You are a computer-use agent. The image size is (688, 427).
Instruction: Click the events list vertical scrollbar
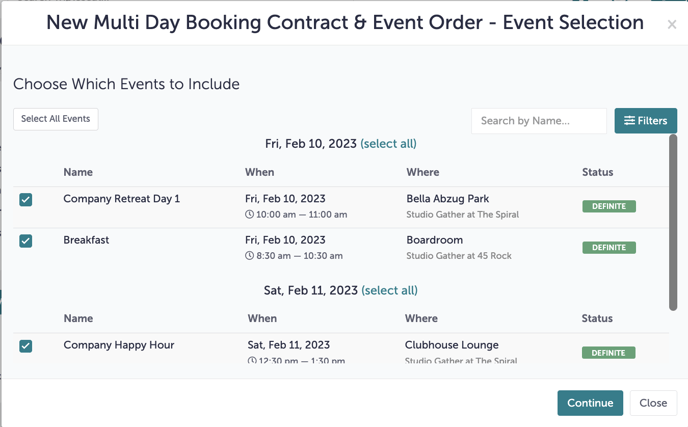[x=673, y=220]
